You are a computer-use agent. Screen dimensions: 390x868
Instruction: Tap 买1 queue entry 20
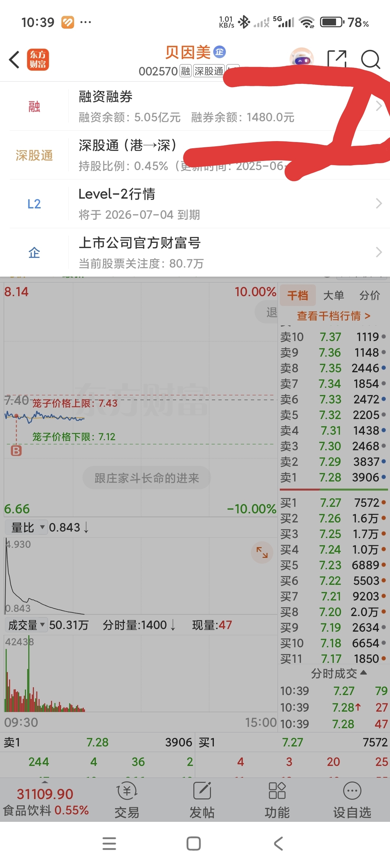click(333, 761)
